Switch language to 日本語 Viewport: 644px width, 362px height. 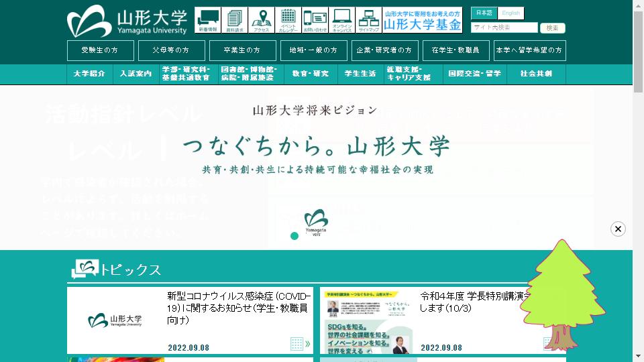click(484, 13)
